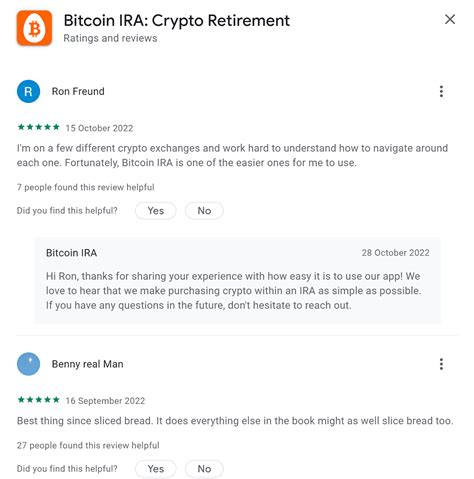Click Benny real Man's profile avatar
This screenshot has height=479, width=474.
28,364
